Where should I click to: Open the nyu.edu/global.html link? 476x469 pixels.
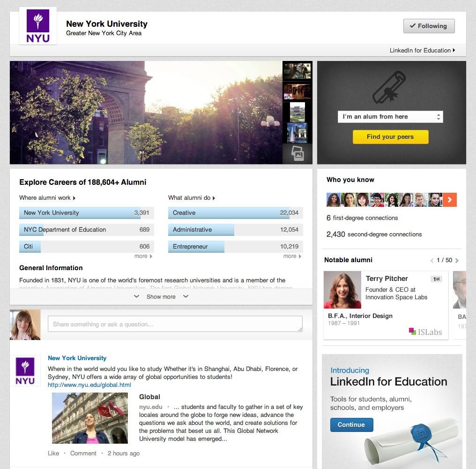point(89,385)
